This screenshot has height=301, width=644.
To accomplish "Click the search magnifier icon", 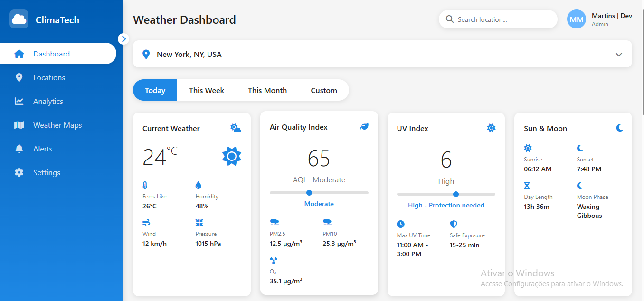I will [449, 19].
